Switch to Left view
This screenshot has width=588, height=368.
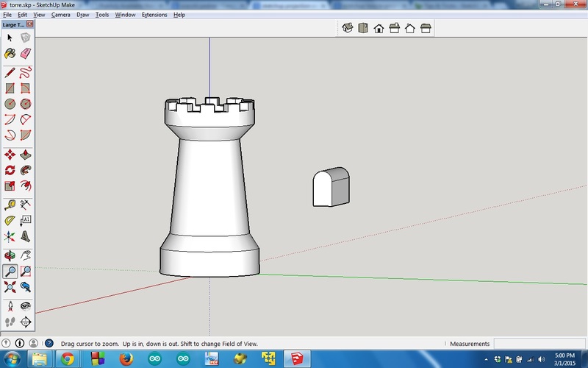[x=426, y=28]
